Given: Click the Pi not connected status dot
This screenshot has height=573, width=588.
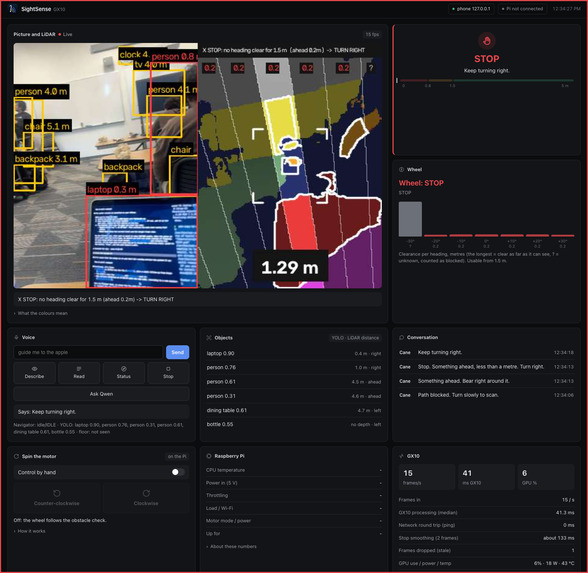Looking at the screenshot, I should pyautogui.click(x=503, y=9).
